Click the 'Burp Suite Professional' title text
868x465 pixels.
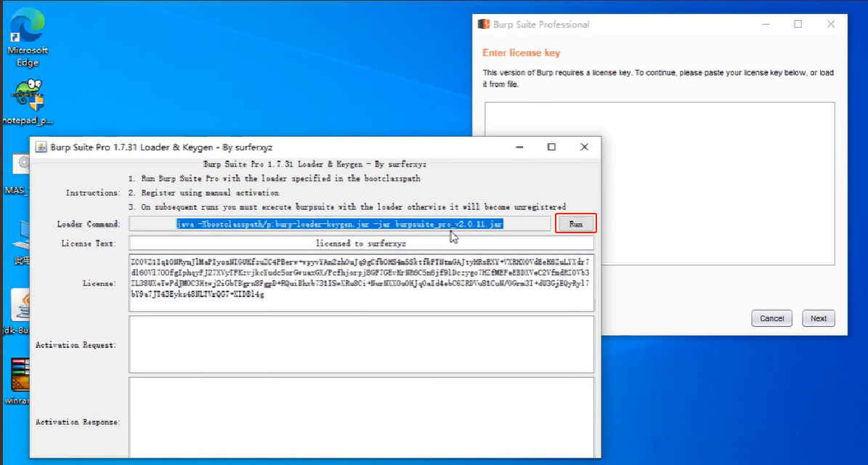pyautogui.click(x=541, y=25)
